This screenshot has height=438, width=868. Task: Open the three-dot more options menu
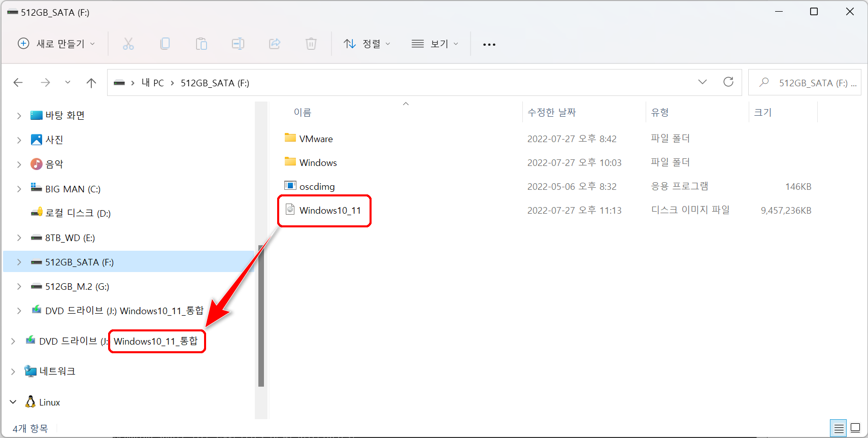tap(489, 45)
